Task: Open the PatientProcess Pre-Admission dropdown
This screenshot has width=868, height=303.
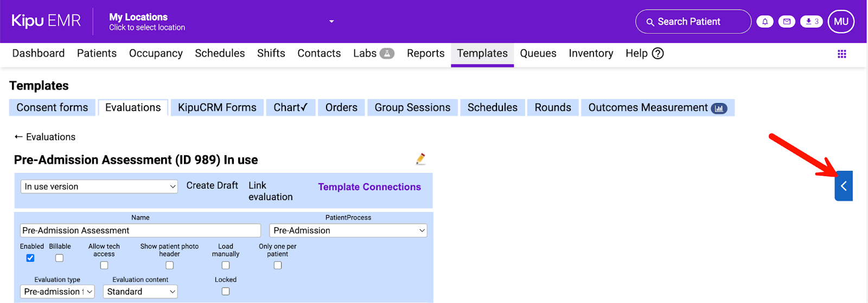Action: pyautogui.click(x=348, y=230)
